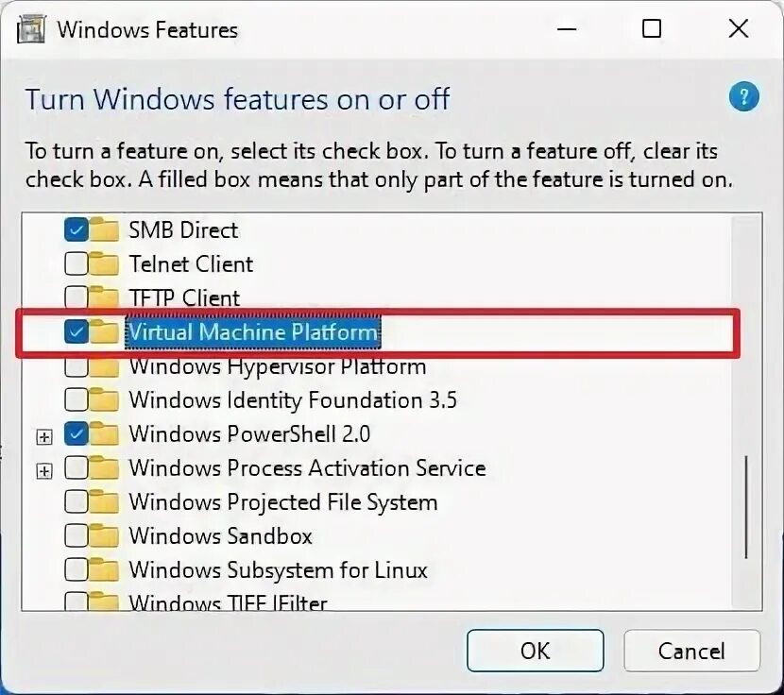Tick the Windows Subsystem for Linux checkbox
Image resolution: width=784 pixels, height=695 pixels.
[77, 569]
